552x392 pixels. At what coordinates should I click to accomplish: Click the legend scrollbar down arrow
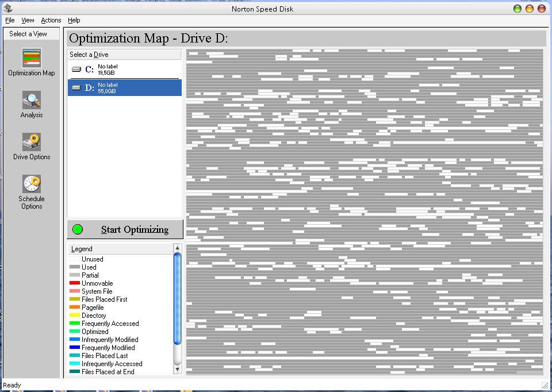[x=178, y=370]
